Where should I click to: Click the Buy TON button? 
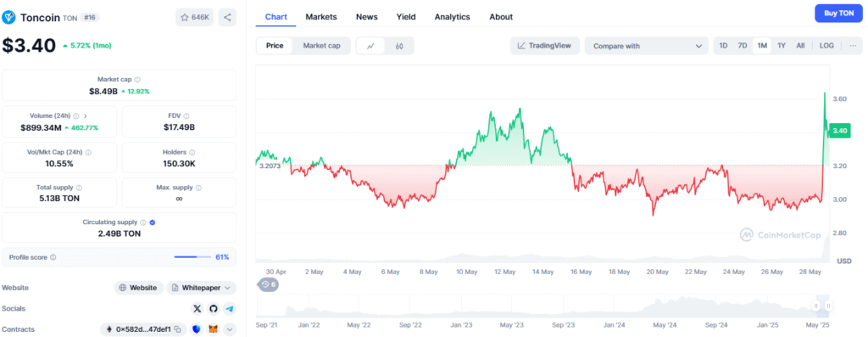click(838, 13)
